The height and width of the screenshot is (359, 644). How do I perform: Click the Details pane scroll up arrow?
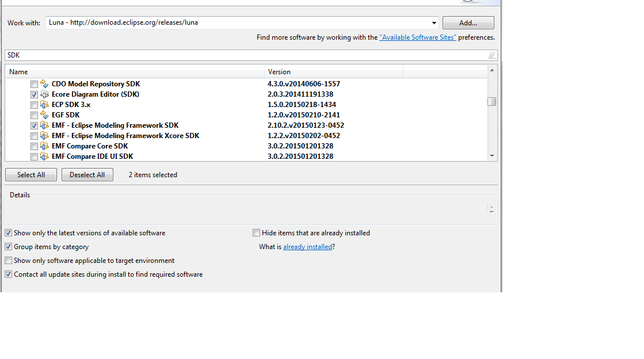(491, 207)
